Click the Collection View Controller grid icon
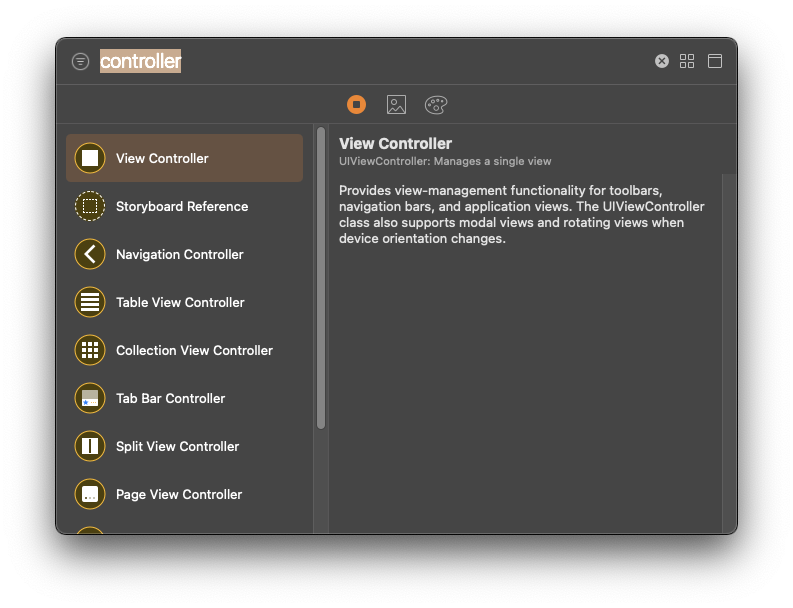793x608 pixels. point(90,350)
